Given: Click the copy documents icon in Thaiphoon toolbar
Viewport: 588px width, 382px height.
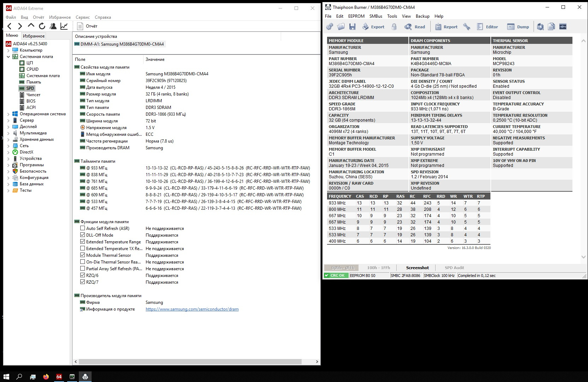Looking at the screenshot, I should [551, 27].
